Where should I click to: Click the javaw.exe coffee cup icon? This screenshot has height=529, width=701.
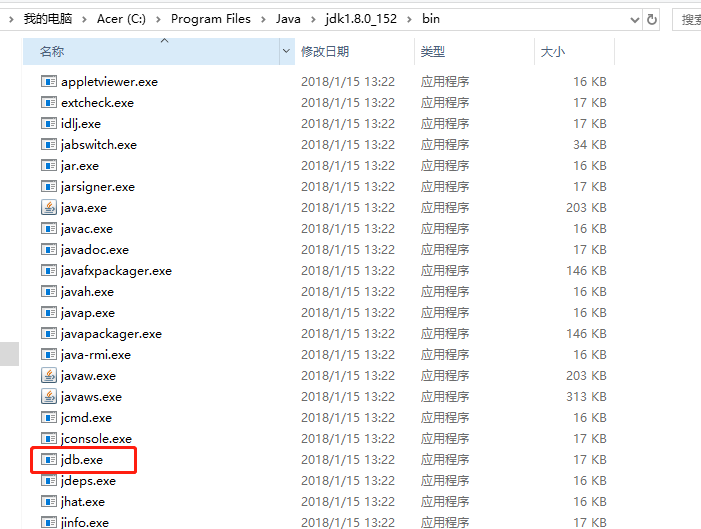[x=49, y=376]
